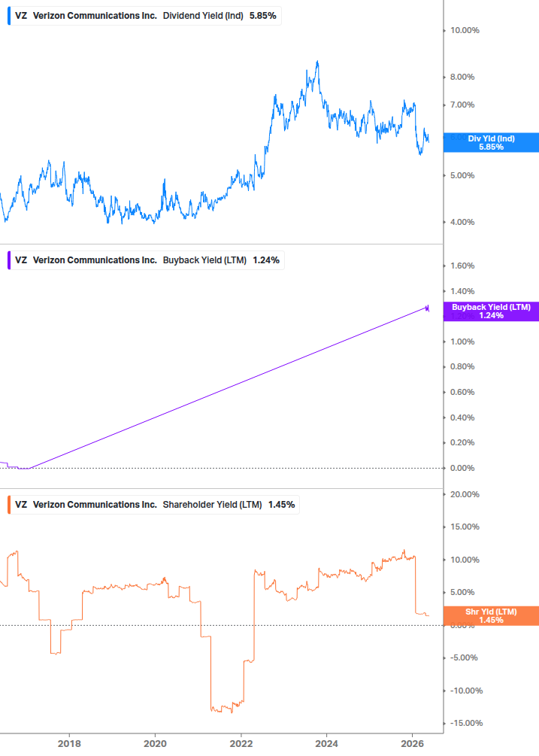The width and height of the screenshot is (539, 756).
Task: Click the -5.00% tick on the shareholder yield axis
Action: [464, 658]
